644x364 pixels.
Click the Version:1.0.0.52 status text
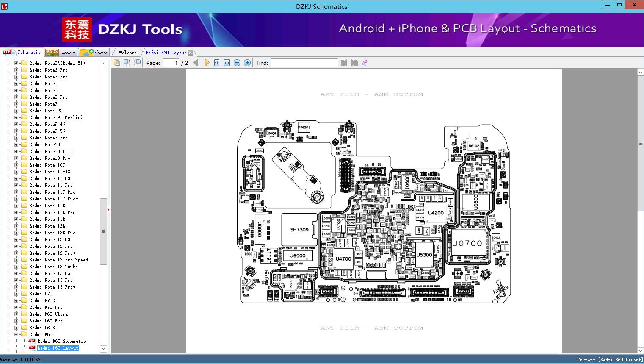pyautogui.click(x=21, y=360)
